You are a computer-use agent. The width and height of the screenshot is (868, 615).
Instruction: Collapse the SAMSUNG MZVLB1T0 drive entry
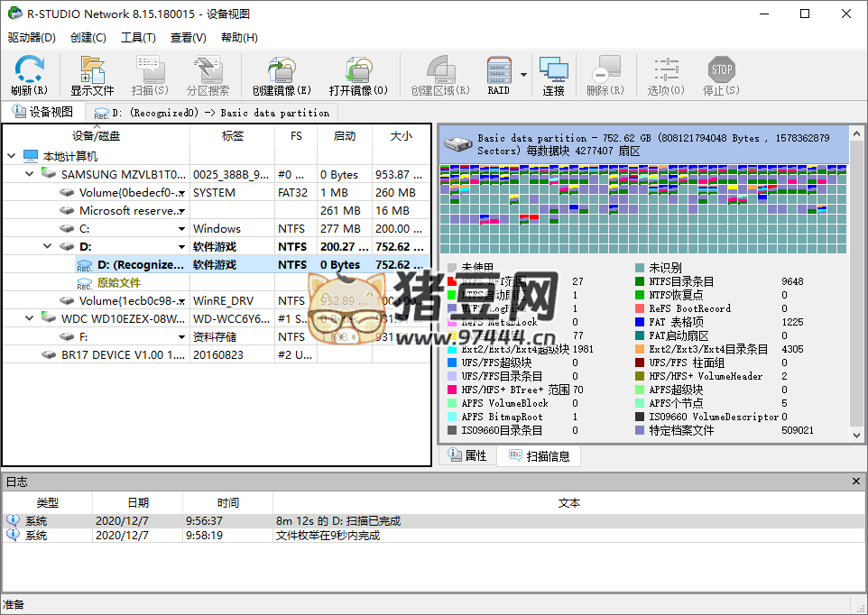(29, 173)
